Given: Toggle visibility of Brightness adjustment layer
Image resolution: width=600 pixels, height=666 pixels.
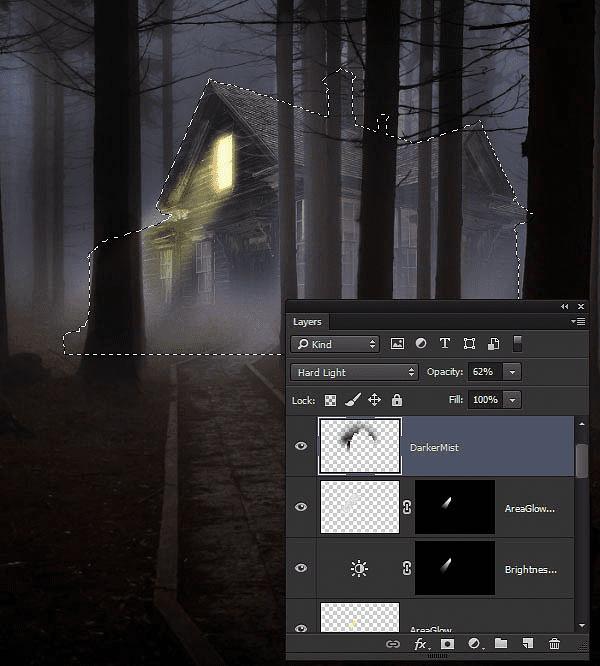Looking at the screenshot, I should [301, 568].
